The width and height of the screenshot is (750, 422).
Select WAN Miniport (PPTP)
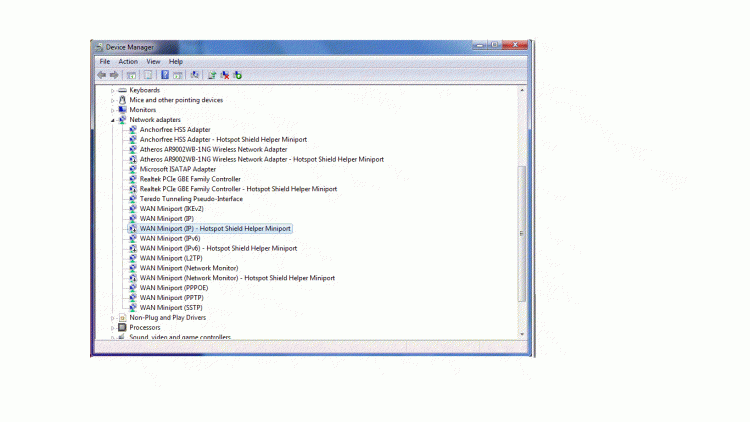point(171,298)
